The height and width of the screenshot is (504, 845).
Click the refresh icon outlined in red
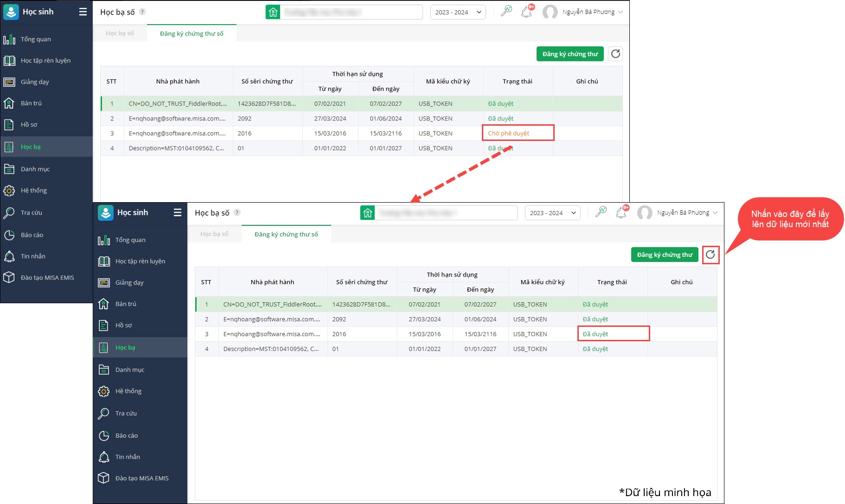pyautogui.click(x=710, y=255)
